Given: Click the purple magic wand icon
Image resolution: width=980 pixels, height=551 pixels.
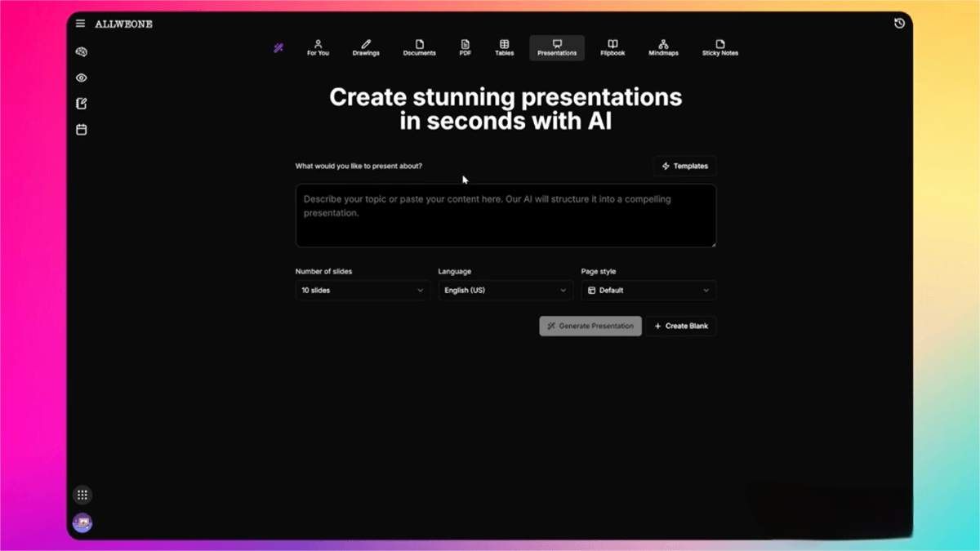Looking at the screenshot, I should click(278, 48).
